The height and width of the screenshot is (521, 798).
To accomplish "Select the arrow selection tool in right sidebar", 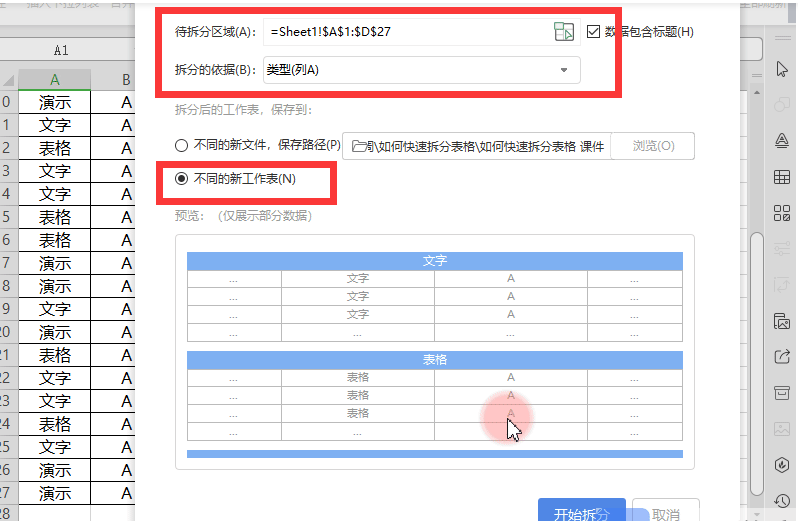I will tap(782, 69).
